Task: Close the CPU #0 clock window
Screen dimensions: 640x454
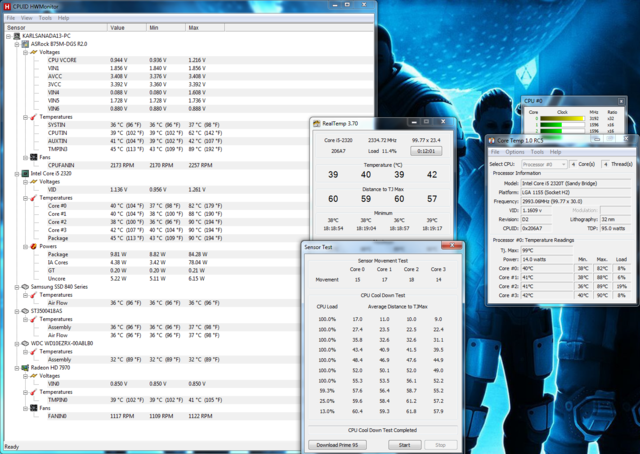Action: click(x=621, y=101)
